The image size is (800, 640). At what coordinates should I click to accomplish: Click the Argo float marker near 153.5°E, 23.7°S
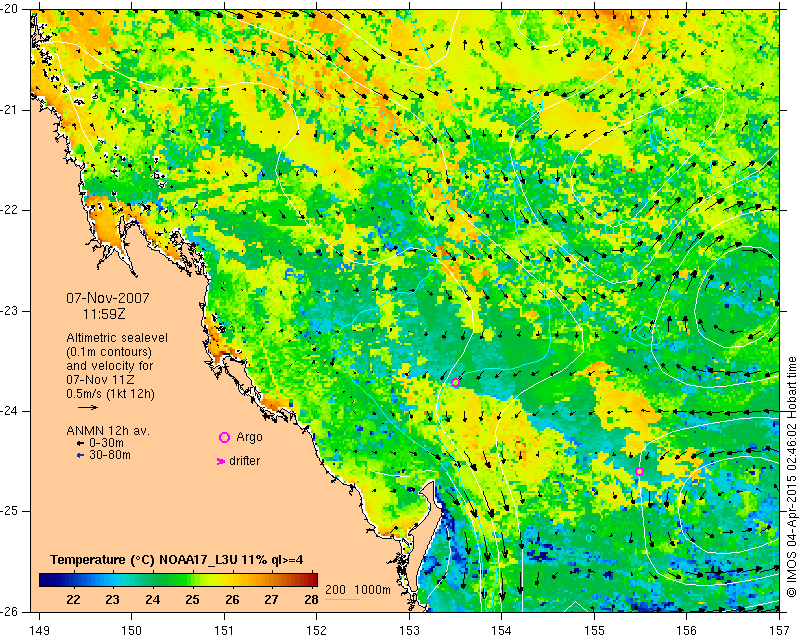point(455,382)
